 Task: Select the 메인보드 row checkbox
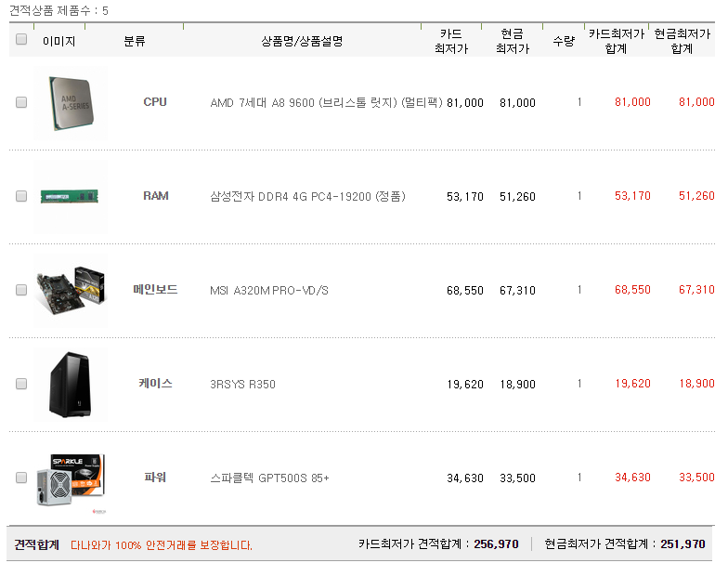pos(21,290)
